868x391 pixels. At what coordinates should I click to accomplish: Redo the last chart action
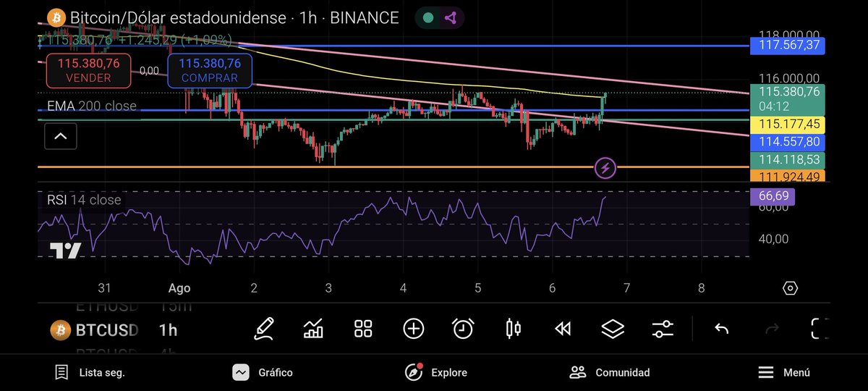point(772,329)
